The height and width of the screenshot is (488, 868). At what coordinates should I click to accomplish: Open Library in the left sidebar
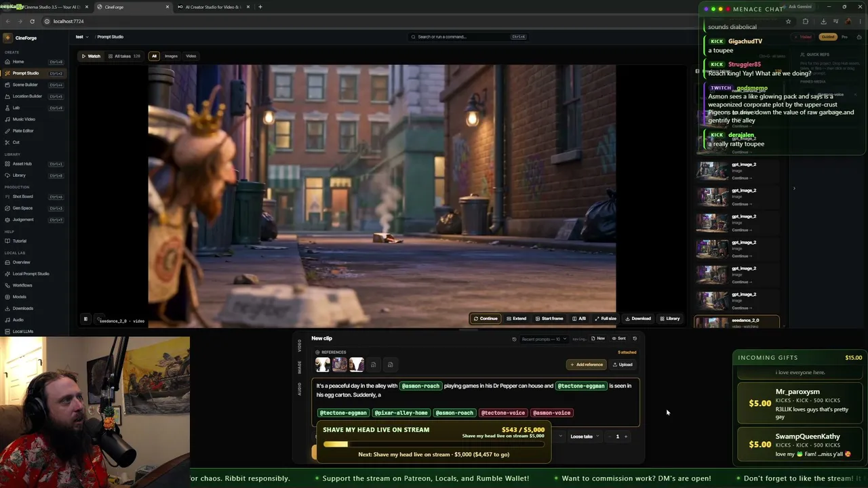(34, 176)
